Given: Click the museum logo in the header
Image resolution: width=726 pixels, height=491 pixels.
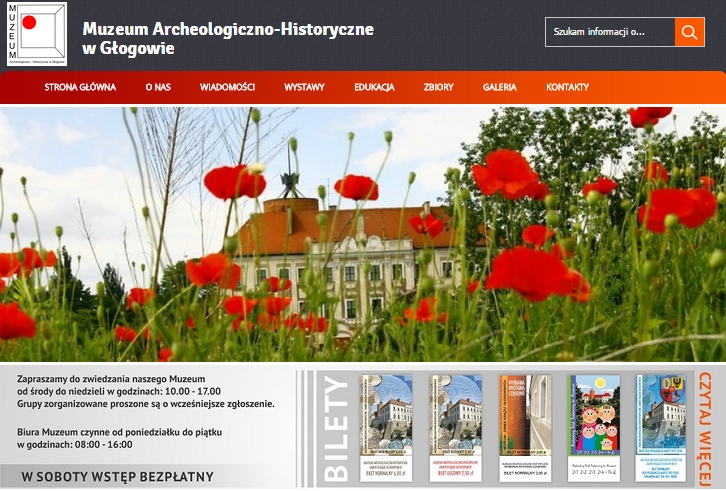Looking at the screenshot, I should pyautogui.click(x=37, y=34).
